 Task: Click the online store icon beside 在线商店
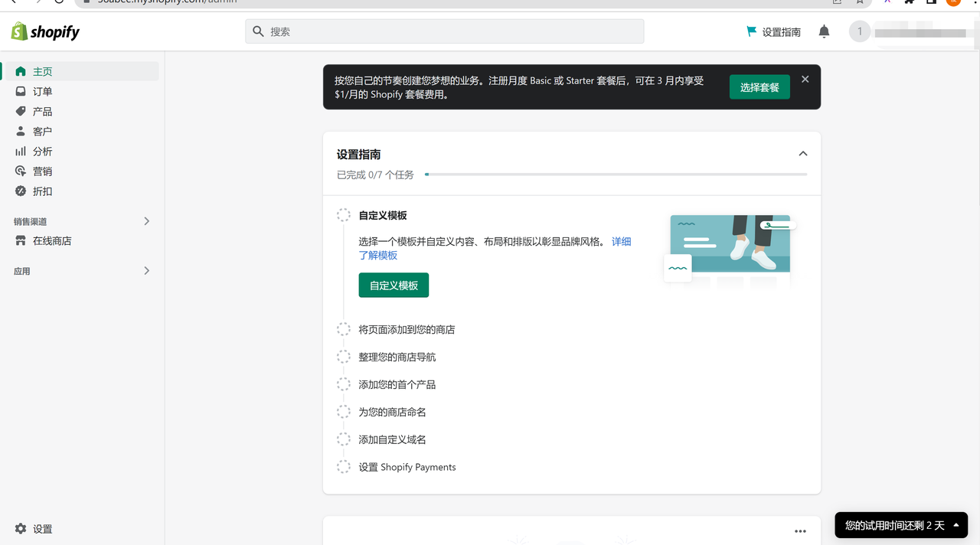coord(21,240)
